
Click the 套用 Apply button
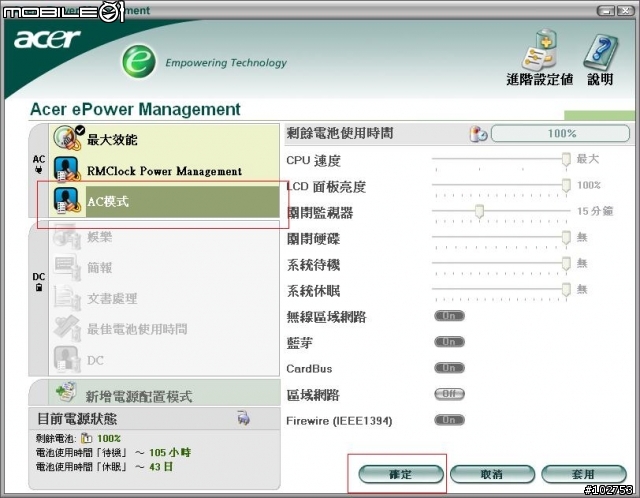tap(584, 474)
